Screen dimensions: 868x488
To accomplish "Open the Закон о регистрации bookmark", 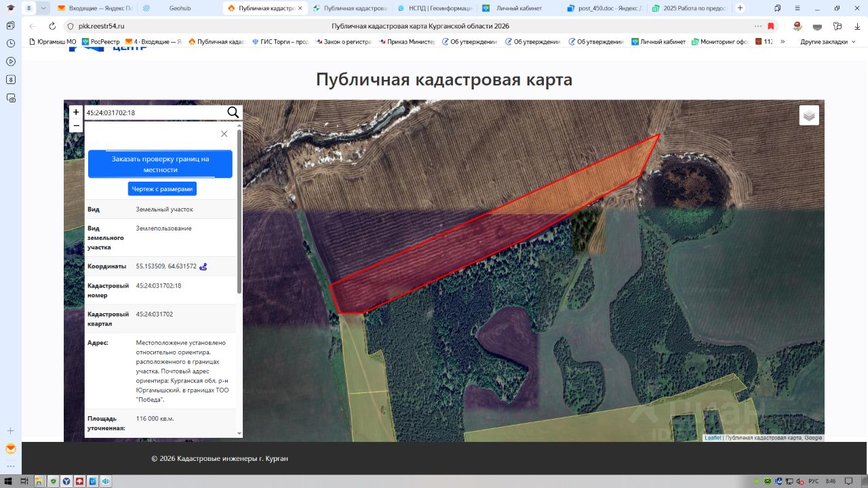I will tap(344, 41).
